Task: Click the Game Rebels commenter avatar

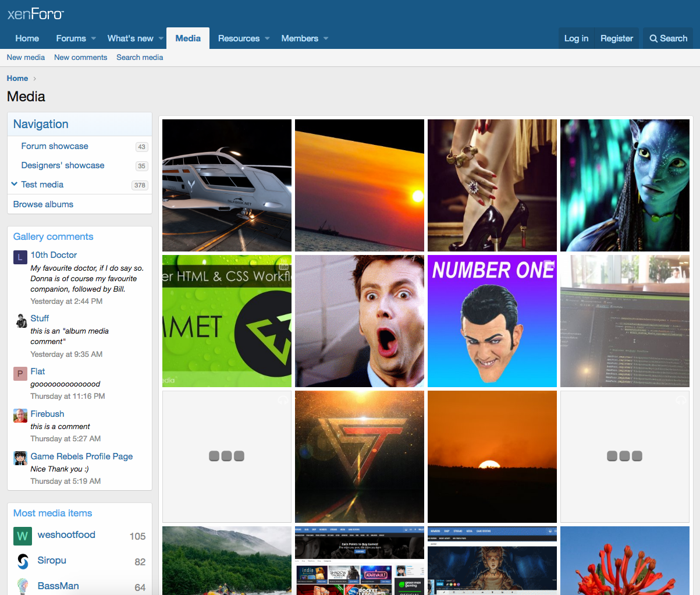Action: point(20,458)
